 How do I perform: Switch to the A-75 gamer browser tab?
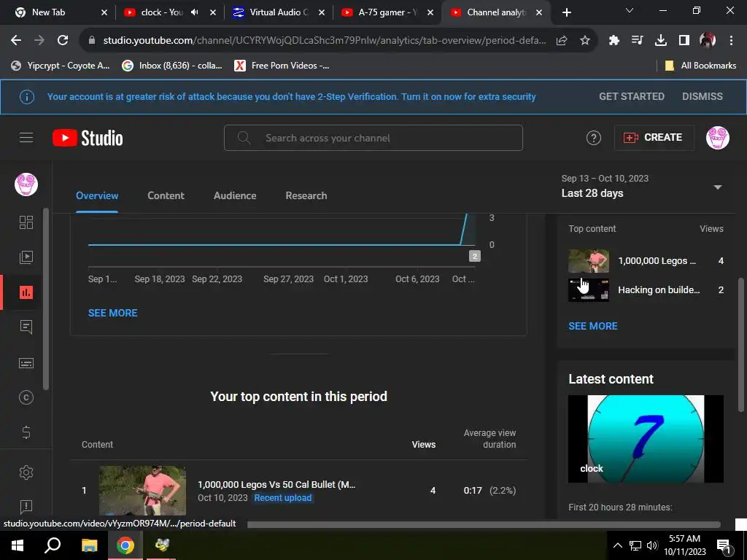click(387, 12)
